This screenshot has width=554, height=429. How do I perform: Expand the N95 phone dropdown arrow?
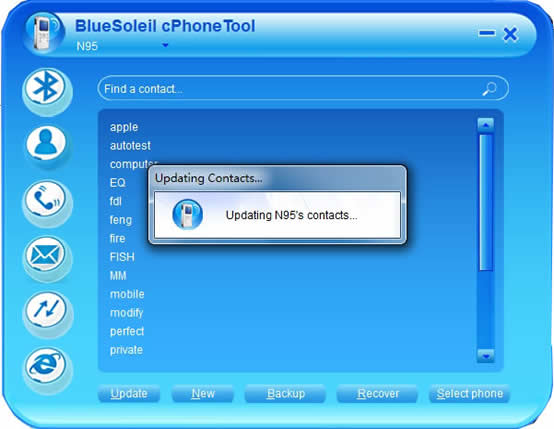point(165,45)
